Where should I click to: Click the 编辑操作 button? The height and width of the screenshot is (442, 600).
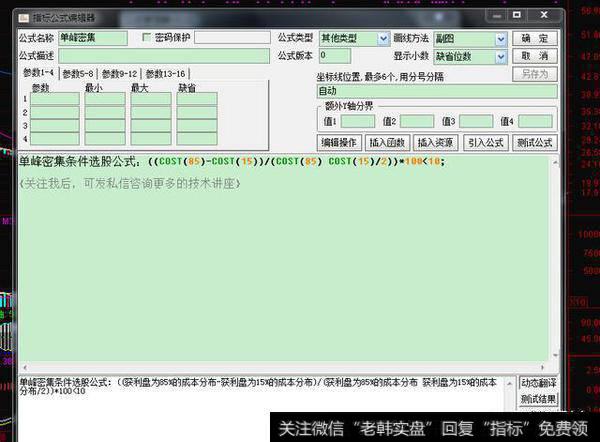(339, 143)
